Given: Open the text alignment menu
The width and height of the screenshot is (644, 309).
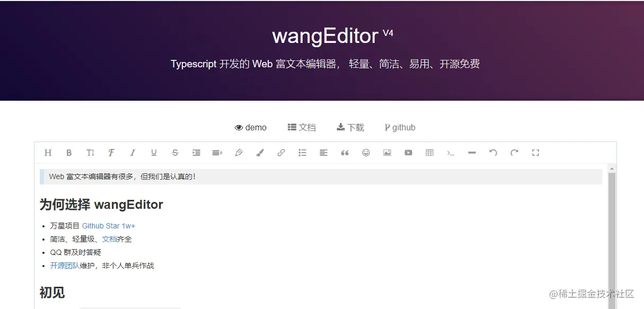Looking at the screenshot, I should click(323, 153).
